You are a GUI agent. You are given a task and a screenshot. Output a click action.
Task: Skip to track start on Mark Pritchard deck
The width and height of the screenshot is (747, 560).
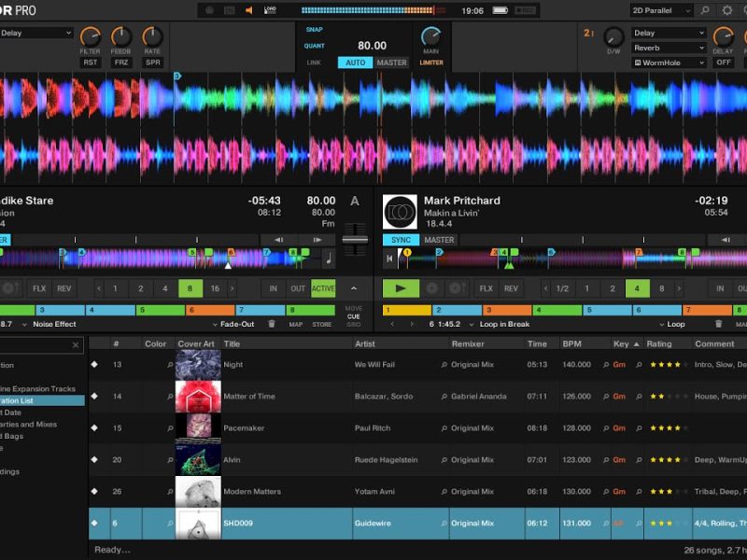pyautogui.click(x=389, y=259)
